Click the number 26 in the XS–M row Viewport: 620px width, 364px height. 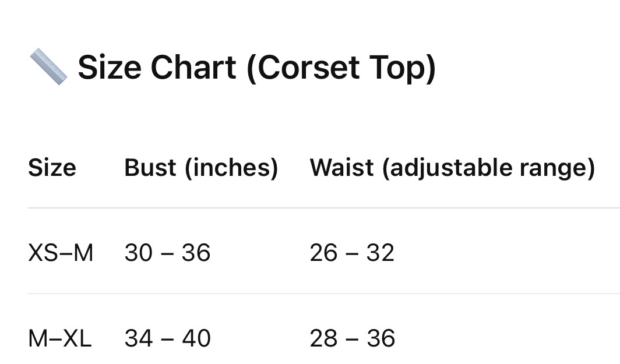click(324, 253)
